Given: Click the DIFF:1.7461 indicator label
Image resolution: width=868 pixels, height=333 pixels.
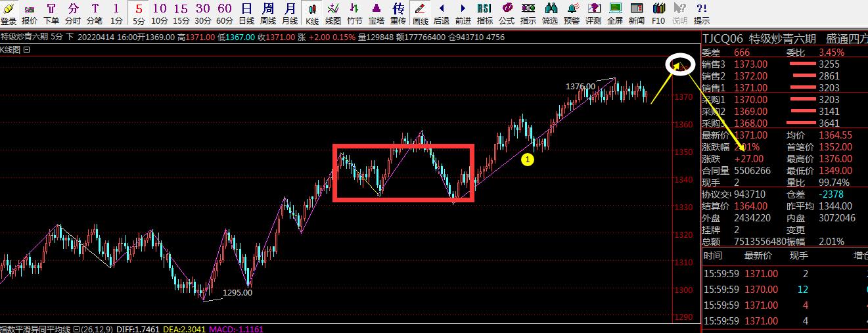Looking at the screenshot, I should coord(137,329).
